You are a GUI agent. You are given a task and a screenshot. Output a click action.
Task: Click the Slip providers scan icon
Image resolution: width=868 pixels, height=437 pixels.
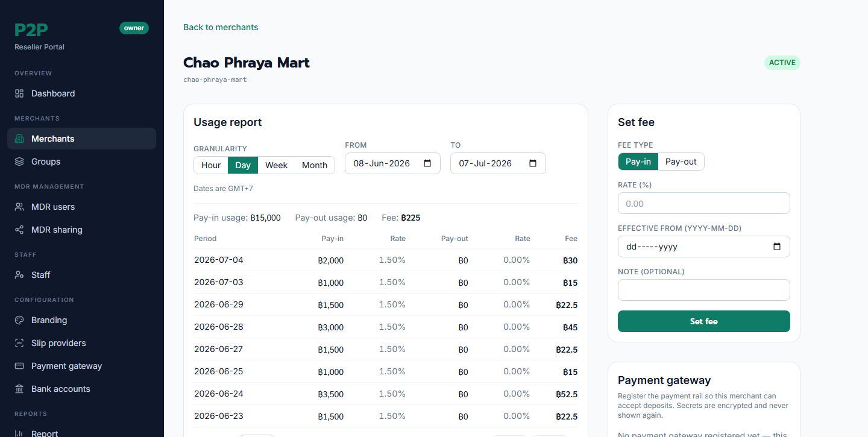[19, 343]
